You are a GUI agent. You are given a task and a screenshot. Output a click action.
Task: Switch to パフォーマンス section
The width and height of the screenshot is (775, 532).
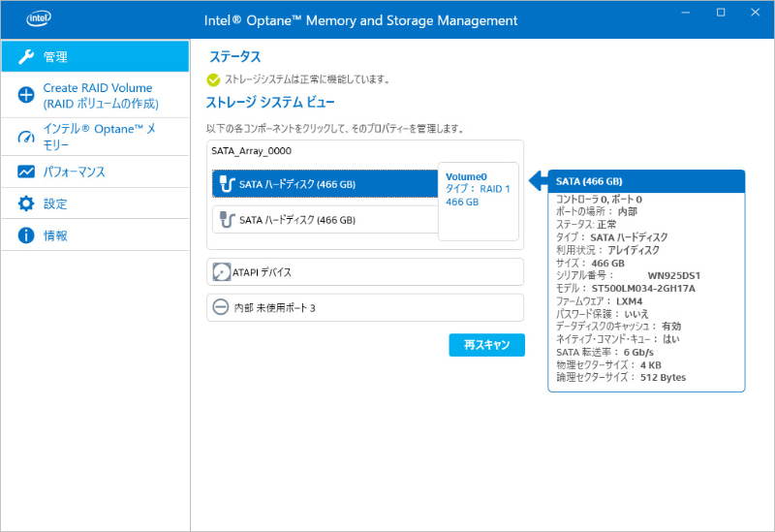(x=95, y=172)
